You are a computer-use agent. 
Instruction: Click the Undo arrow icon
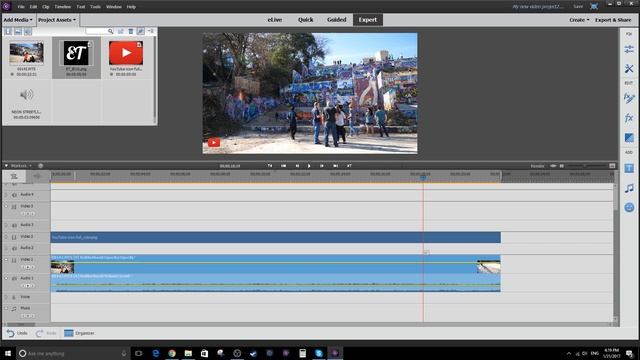point(10,333)
